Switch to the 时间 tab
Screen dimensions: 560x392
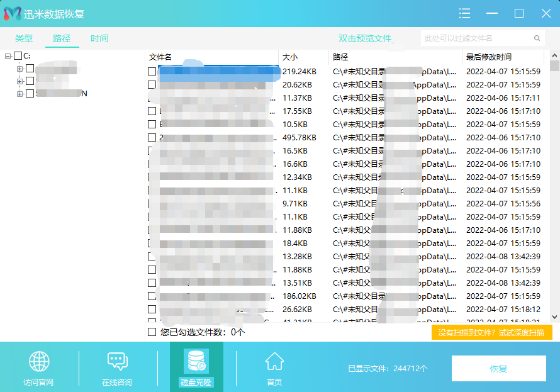click(99, 38)
